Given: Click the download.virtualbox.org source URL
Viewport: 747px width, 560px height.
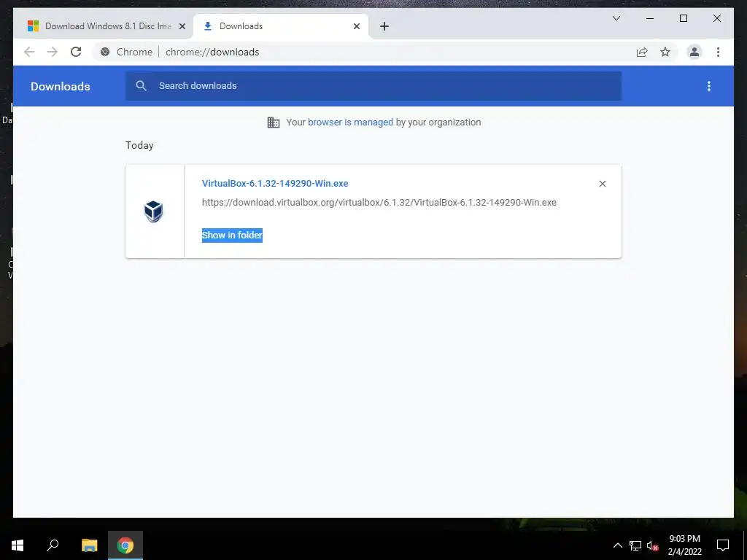Looking at the screenshot, I should (x=379, y=203).
